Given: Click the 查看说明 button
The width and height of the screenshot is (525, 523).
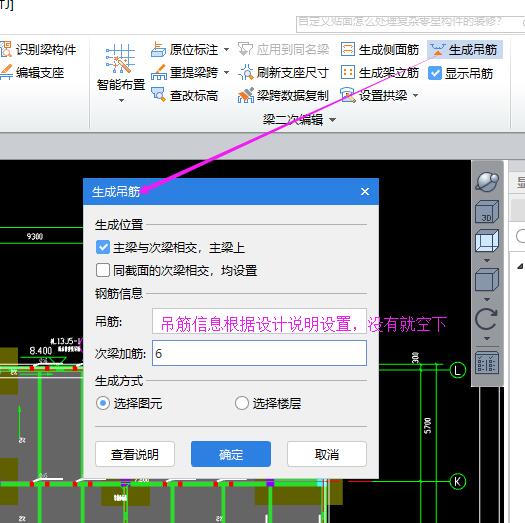Looking at the screenshot, I should coord(135,454).
